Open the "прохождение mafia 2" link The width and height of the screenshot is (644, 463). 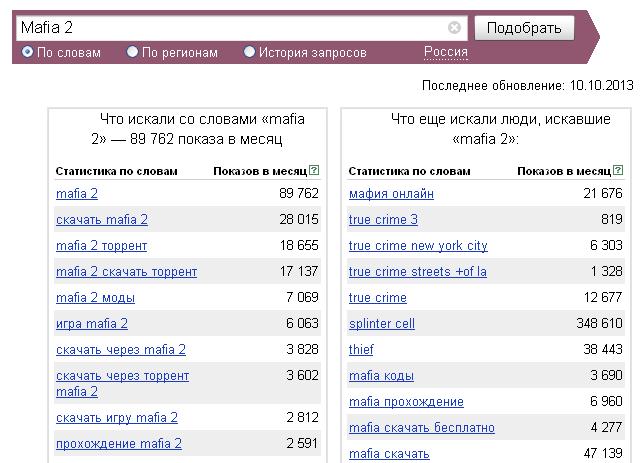tap(119, 444)
